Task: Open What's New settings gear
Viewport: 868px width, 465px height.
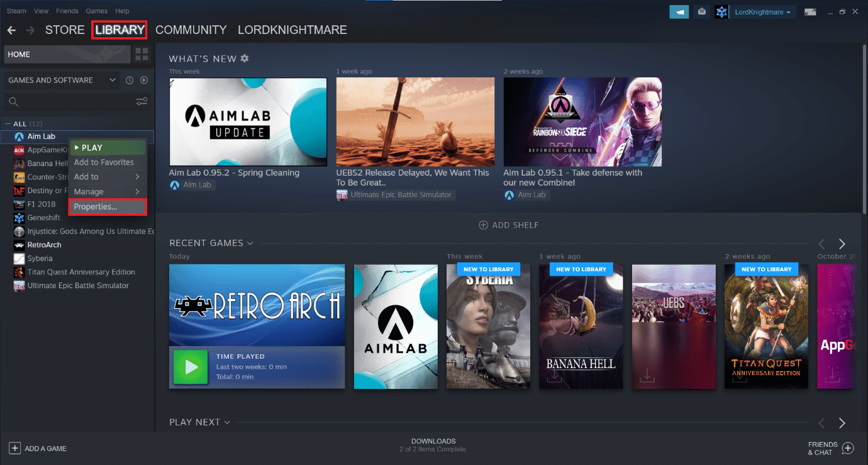Action: [x=245, y=59]
